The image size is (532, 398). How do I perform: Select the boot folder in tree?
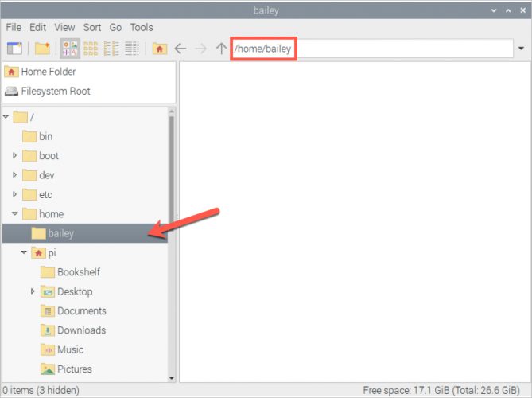tap(41, 156)
